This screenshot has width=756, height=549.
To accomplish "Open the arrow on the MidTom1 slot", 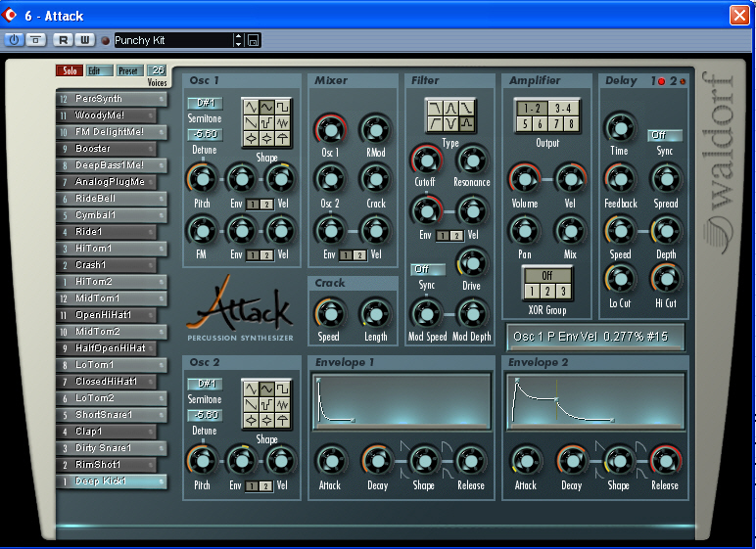I will (162, 298).
